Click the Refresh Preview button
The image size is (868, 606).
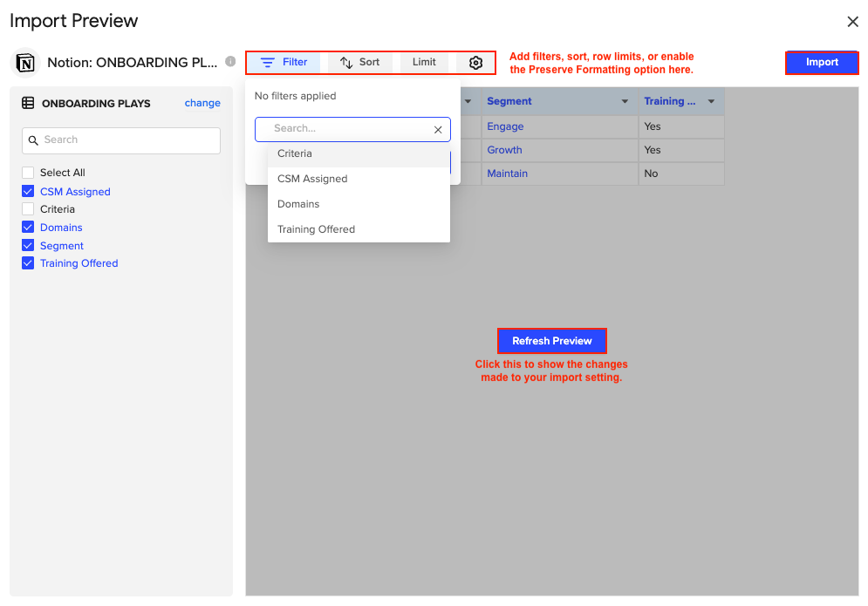tap(551, 341)
